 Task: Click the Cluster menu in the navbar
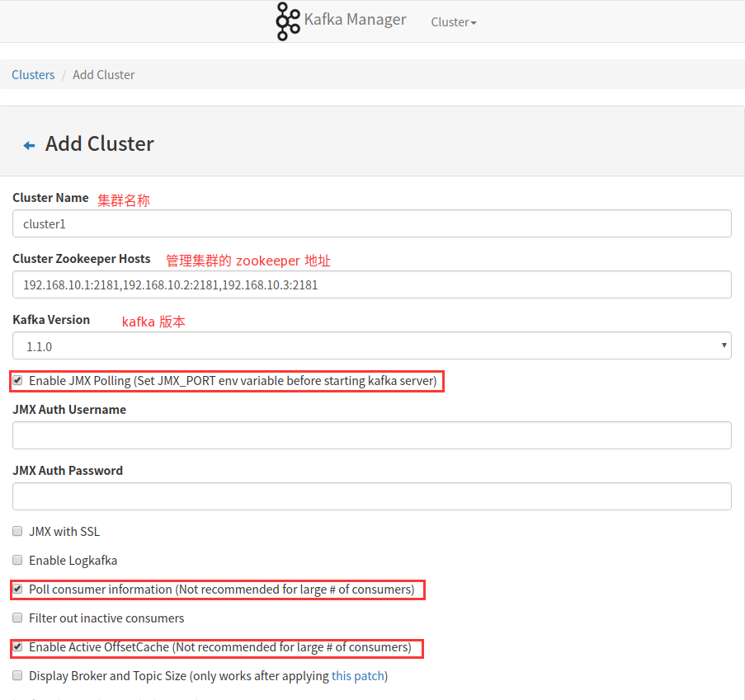click(x=453, y=22)
